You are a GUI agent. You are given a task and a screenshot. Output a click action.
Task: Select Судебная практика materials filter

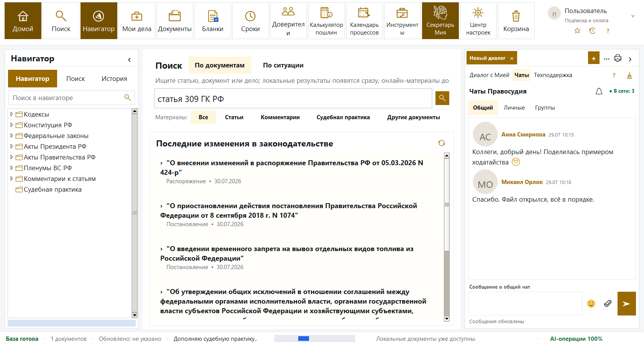click(343, 117)
